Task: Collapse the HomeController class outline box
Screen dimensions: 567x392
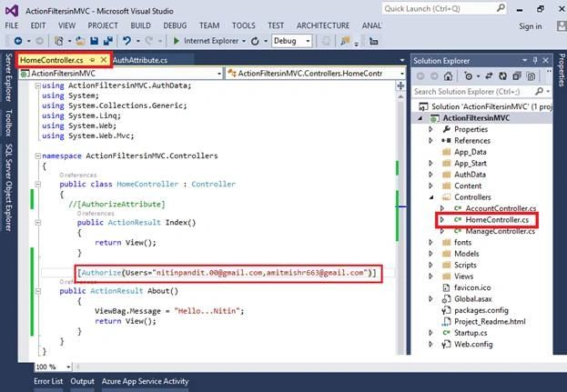Action: (37, 185)
